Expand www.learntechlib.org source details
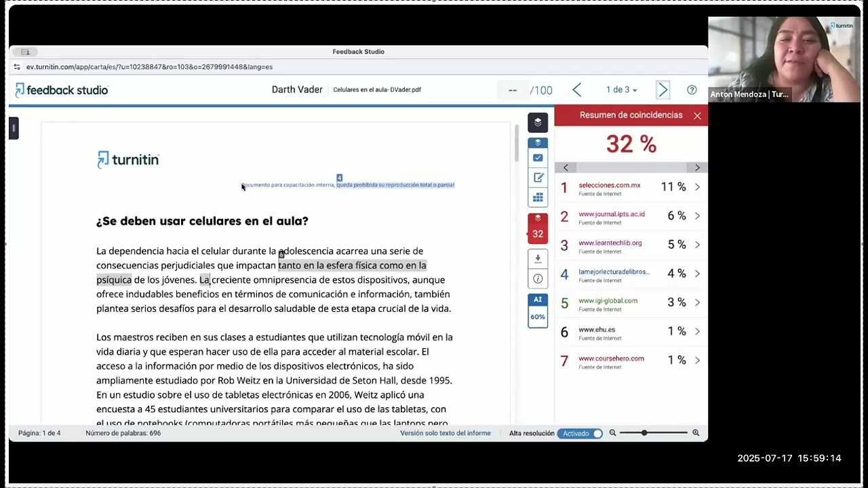 pyautogui.click(x=697, y=245)
